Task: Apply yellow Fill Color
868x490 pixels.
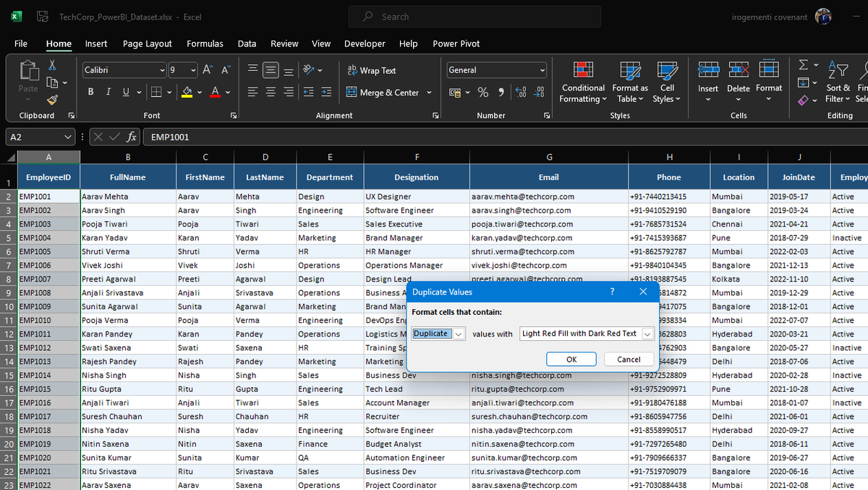Action: pyautogui.click(x=187, y=92)
